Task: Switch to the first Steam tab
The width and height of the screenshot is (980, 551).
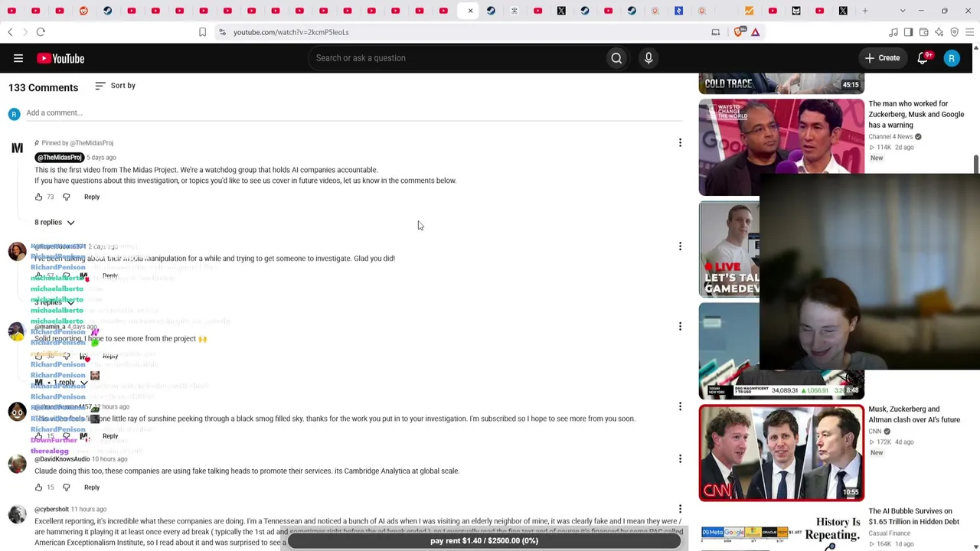Action: (107, 11)
